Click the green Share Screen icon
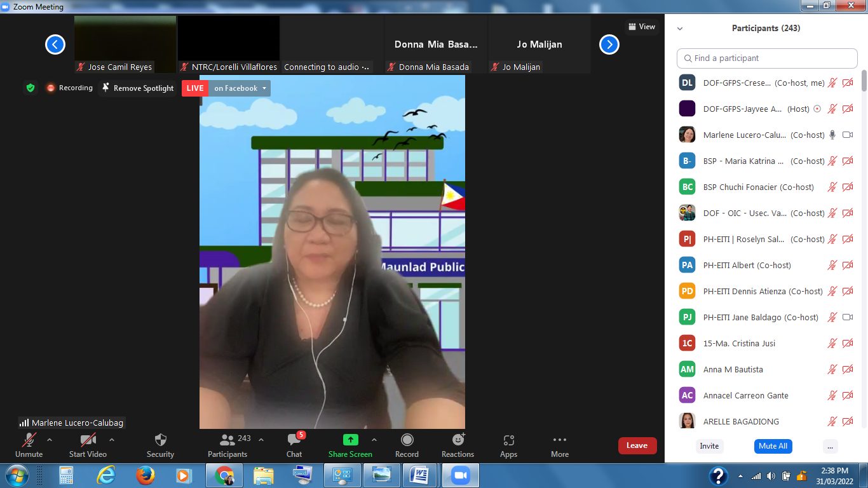Image resolution: width=868 pixels, height=488 pixels. click(350, 440)
